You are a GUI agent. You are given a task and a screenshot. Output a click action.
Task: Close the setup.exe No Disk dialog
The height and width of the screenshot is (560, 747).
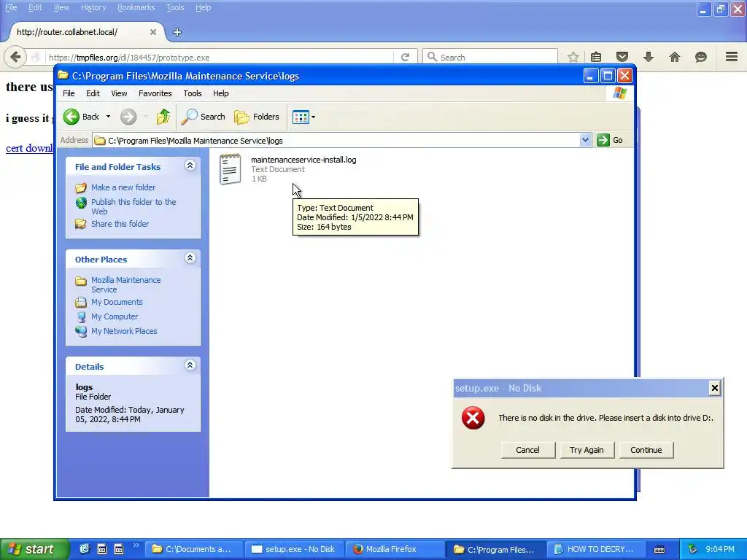715,388
